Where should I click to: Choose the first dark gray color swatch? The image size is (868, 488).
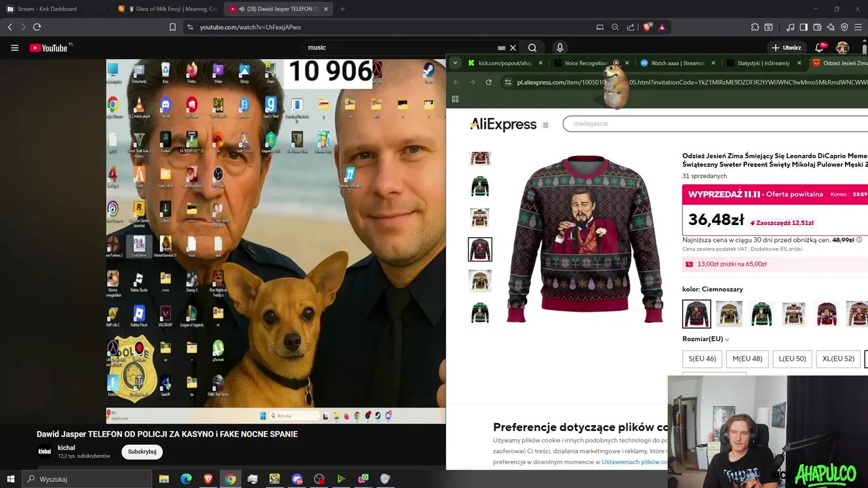pos(696,314)
